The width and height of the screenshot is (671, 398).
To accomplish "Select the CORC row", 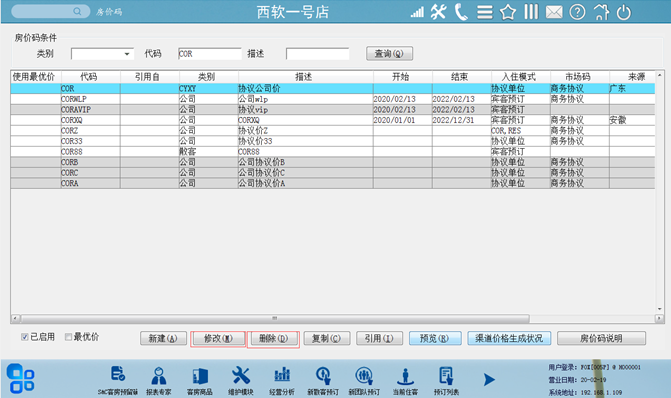I will 333,173.
